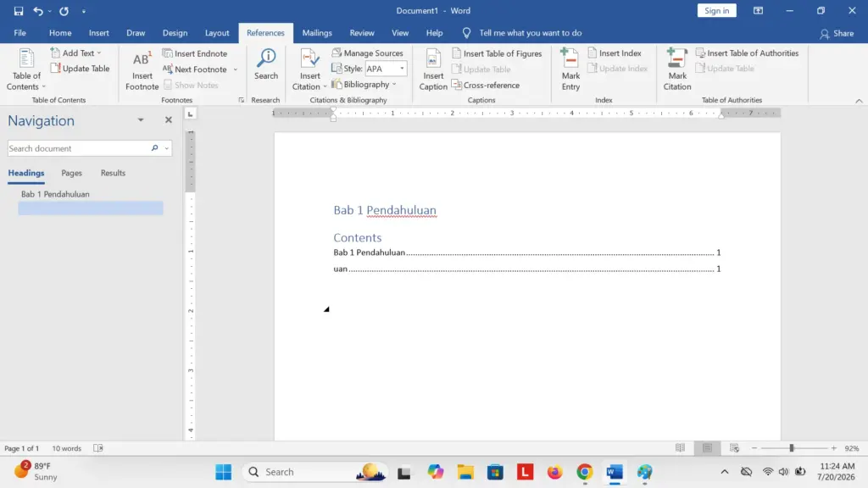
Task: Switch to Print Layout view
Action: pyautogui.click(x=707, y=448)
